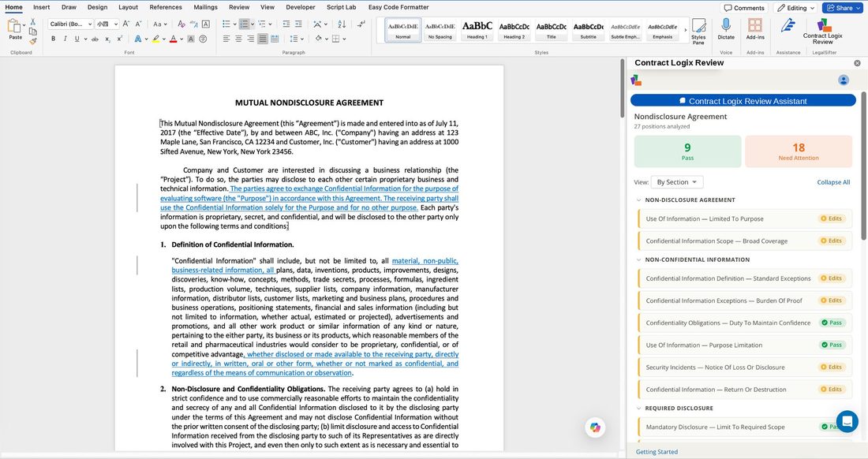The image size is (868, 459).
Task: Increase paragraph indent
Action: tap(298, 24)
